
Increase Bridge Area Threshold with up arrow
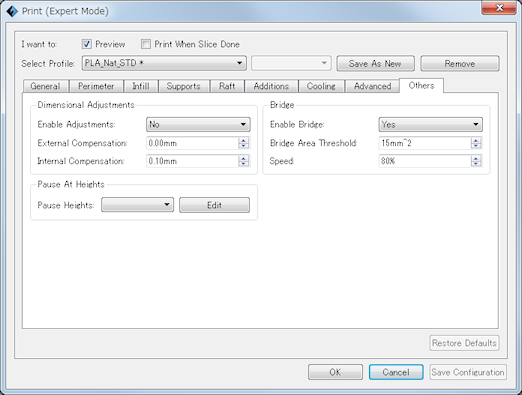click(476, 140)
